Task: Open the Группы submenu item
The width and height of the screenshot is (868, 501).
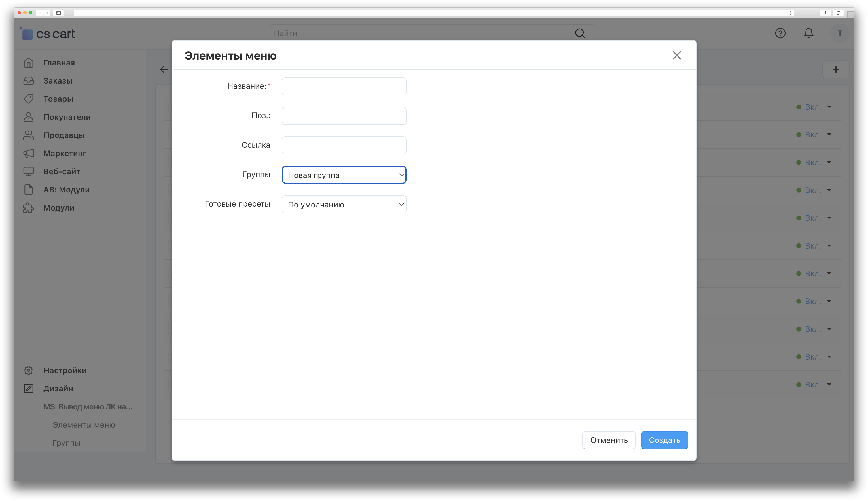Action: (x=66, y=443)
